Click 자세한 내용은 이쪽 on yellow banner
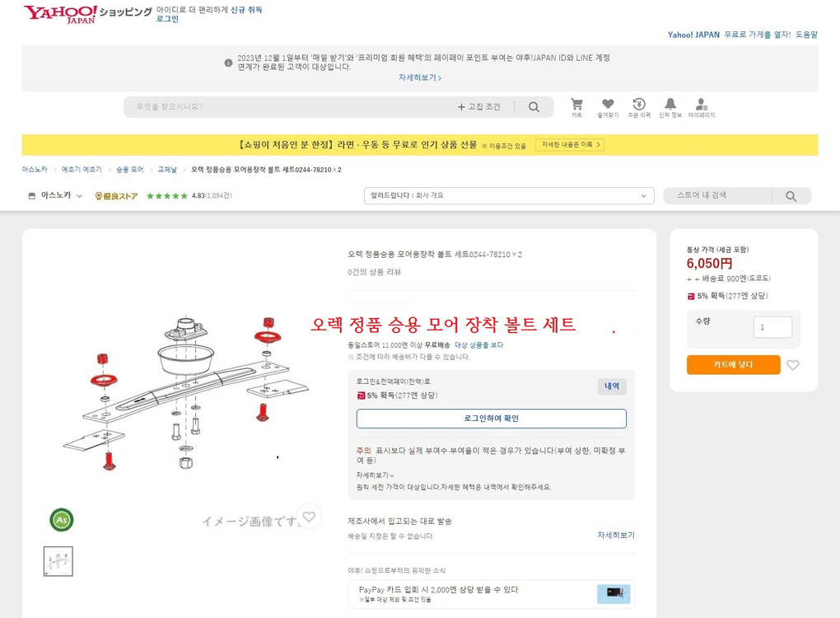 click(570, 145)
